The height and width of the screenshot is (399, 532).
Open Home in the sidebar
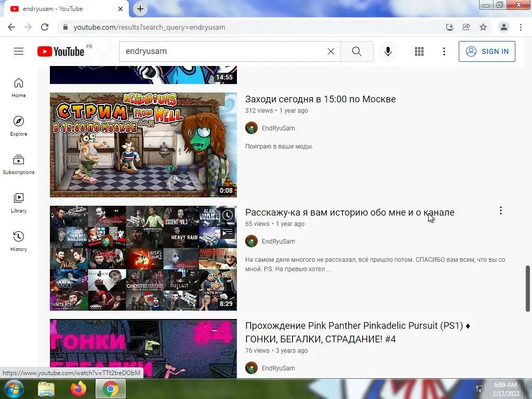point(19,88)
